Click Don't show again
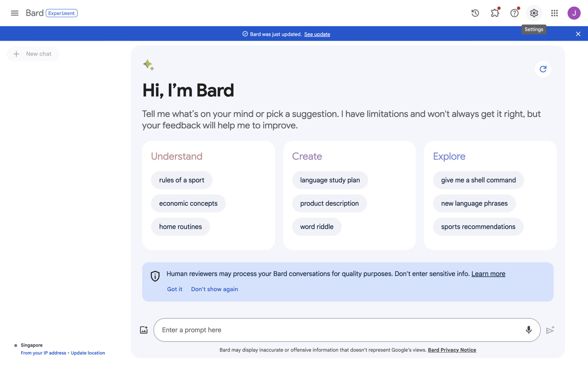Viewport: 588px width, 368px height. tap(214, 289)
